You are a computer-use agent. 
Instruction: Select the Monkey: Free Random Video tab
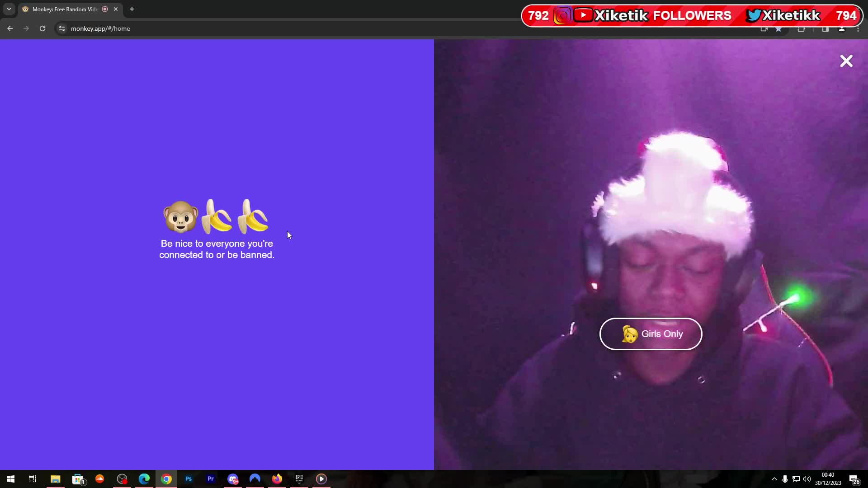65,9
